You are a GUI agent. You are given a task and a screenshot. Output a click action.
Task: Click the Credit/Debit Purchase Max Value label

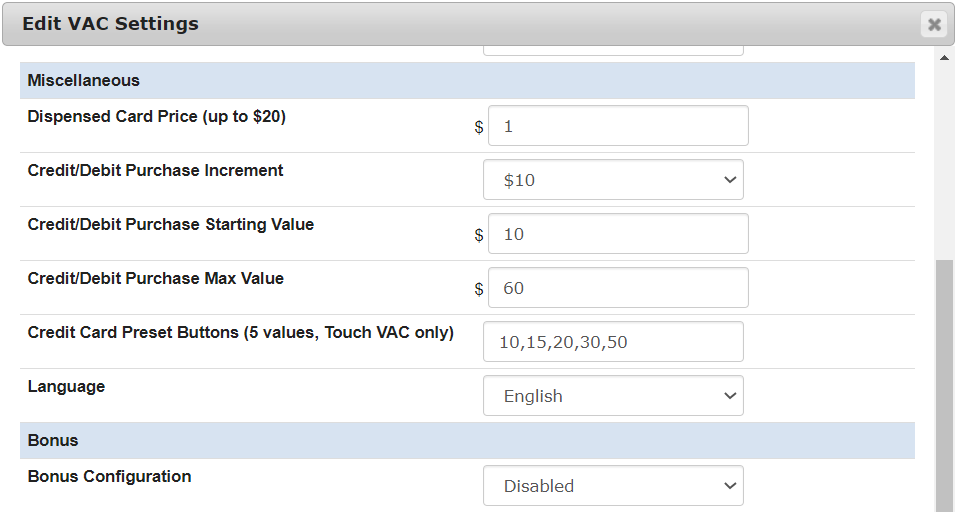pyautogui.click(x=155, y=278)
